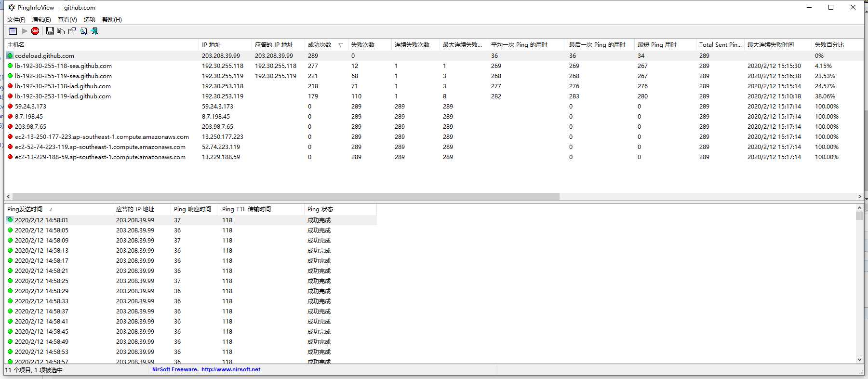Open the Properties toolbar icon
This screenshot has width=868, height=379.
pyautogui.click(x=72, y=31)
